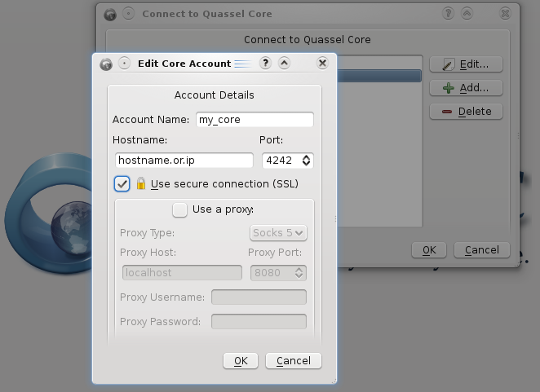Click the shade arrow in the Connect to Quassel Core title bar
540x392 pixels.
pos(467,14)
